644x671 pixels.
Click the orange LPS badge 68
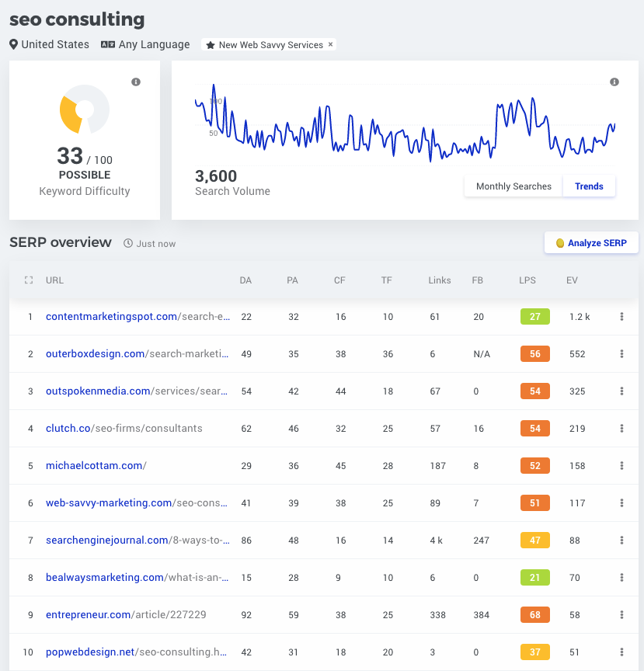(x=534, y=614)
